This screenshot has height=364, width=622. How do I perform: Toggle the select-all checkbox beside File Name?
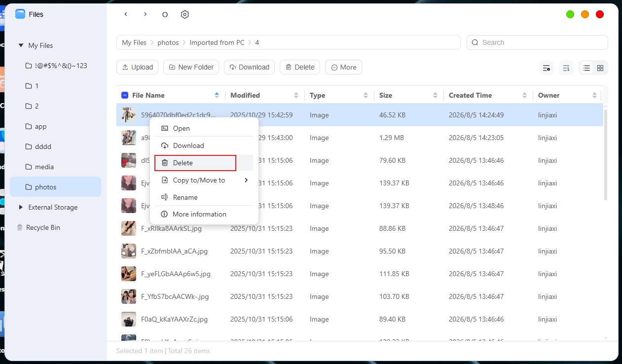click(x=125, y=95)
